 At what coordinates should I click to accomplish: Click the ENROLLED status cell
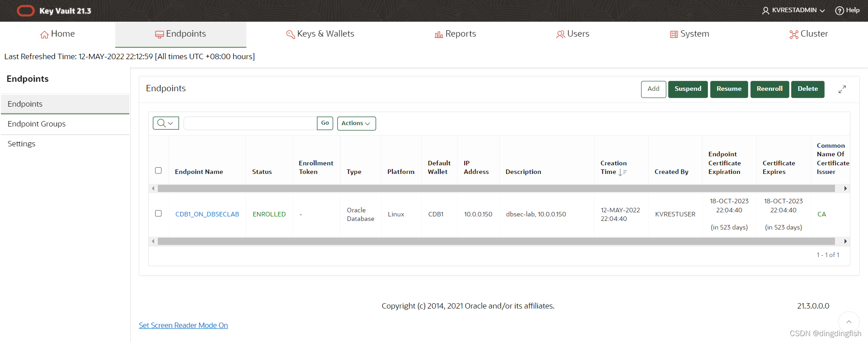click(x=269, y=214)
